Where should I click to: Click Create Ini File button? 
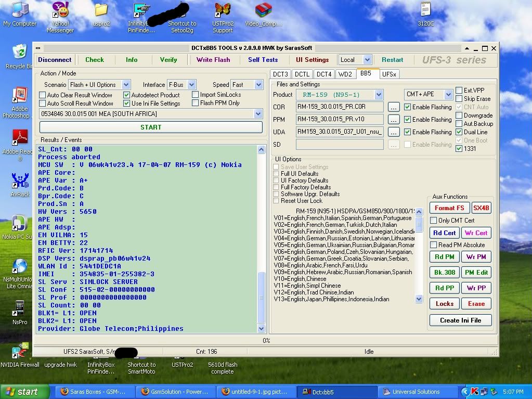[460, 320]
